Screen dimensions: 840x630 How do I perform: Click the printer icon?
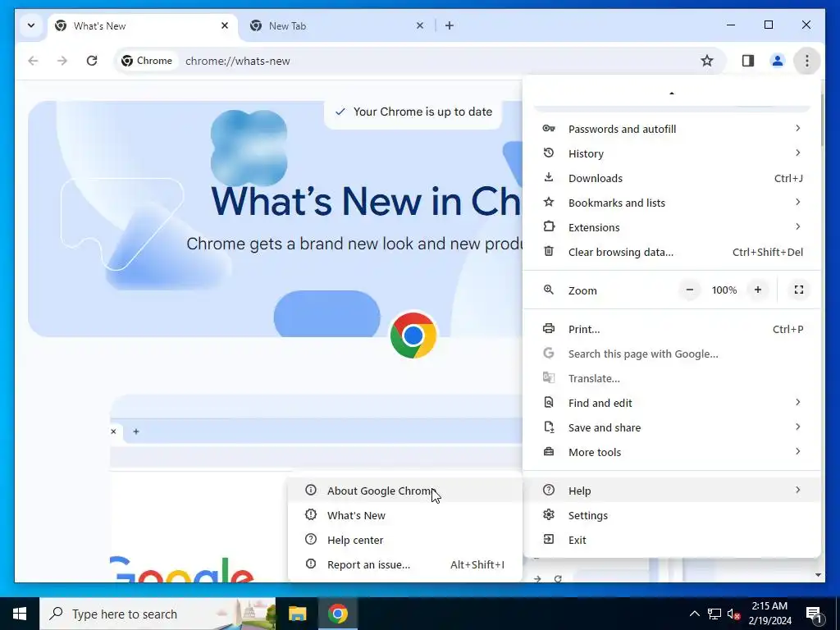click(x=548, y=328)
